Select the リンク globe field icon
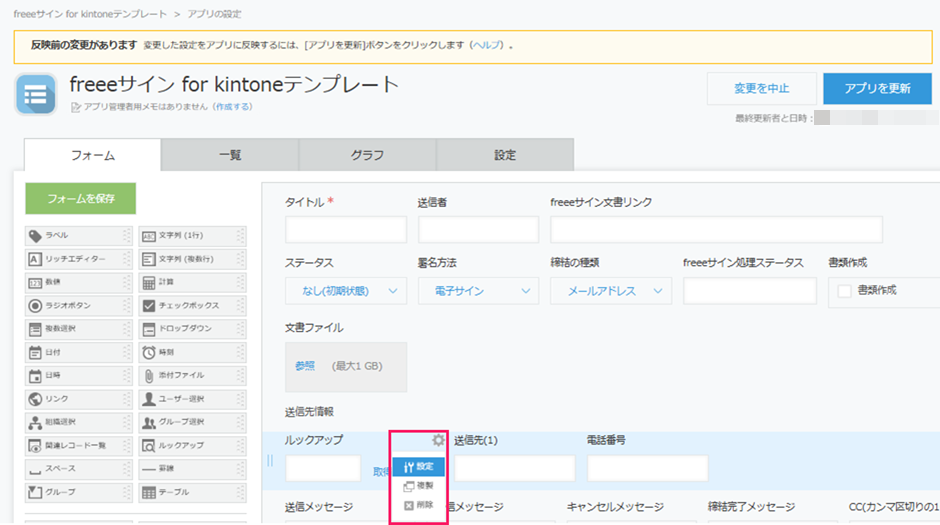Viewport: 940px width, 525px height. click(35, 399)
